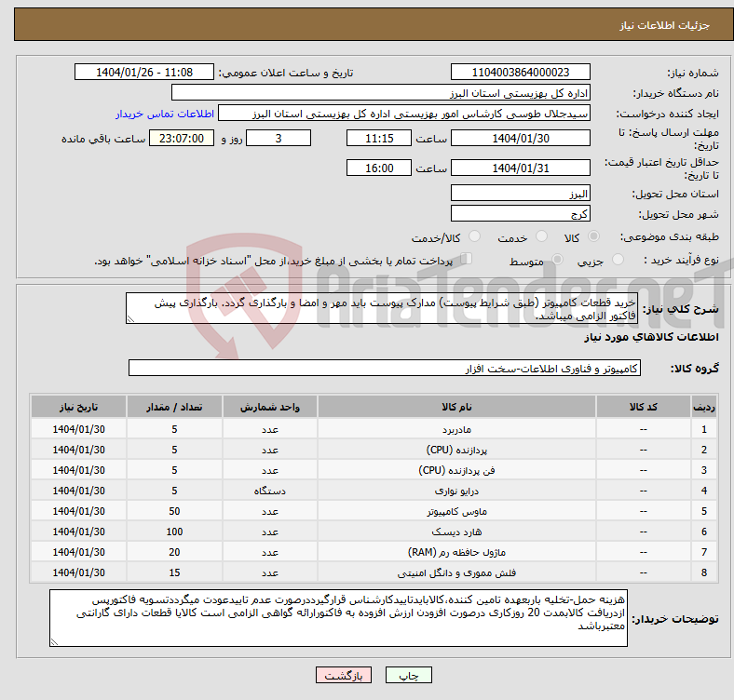This screenshot has width=734, height=700.
Task: Select the کالا/خدمت radio button
Action: (475, 236)
